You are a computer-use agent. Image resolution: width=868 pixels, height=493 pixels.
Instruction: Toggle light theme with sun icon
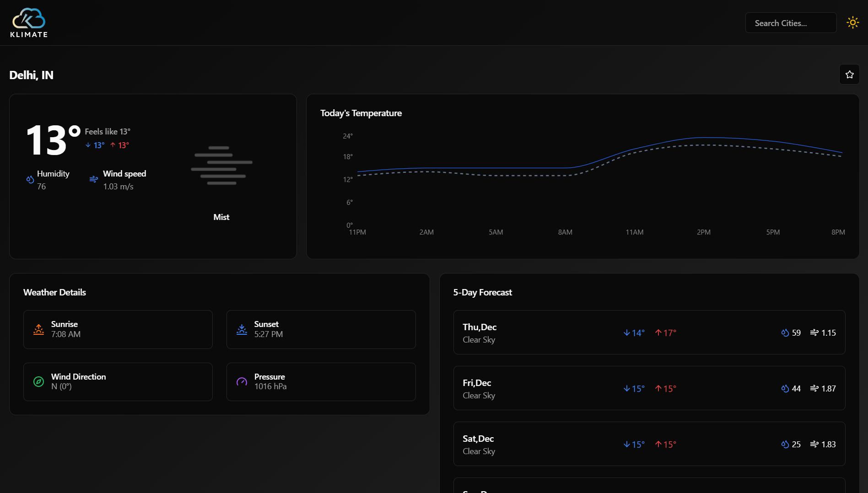tap(852, 22)
